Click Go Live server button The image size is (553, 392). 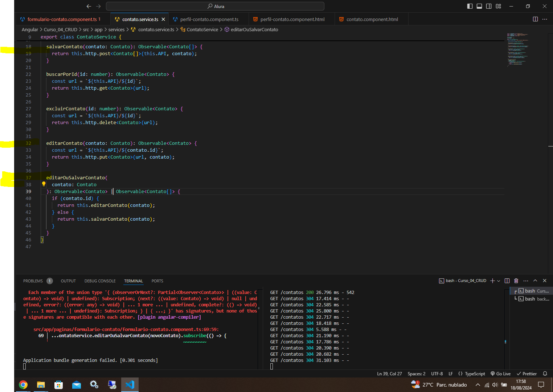(500, 374)
